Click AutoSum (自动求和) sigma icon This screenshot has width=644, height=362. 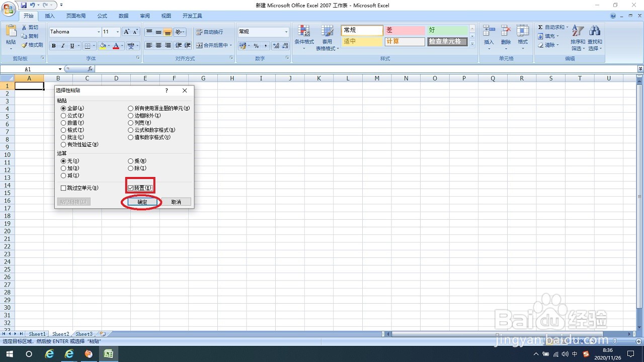[x=540, y=27]
